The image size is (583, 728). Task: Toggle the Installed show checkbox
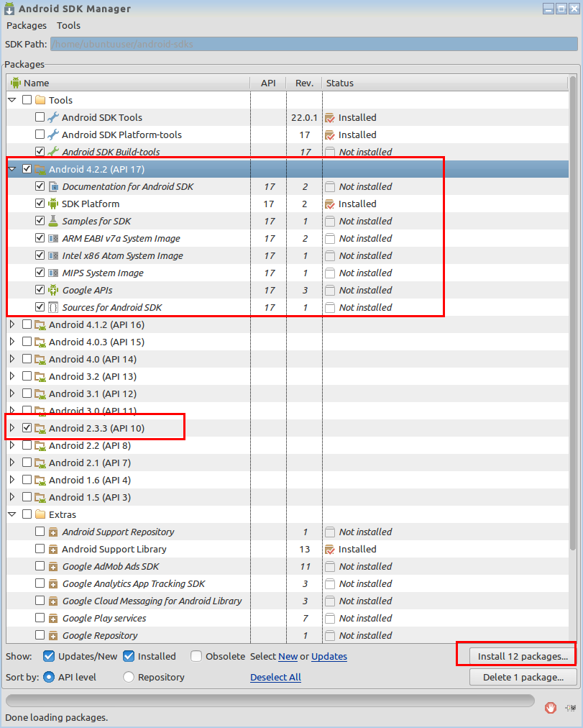pyautogui.click(x=129, y=656)
